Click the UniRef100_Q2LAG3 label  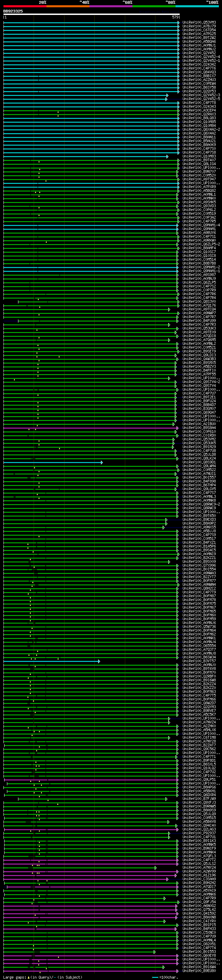pos(199,829)
